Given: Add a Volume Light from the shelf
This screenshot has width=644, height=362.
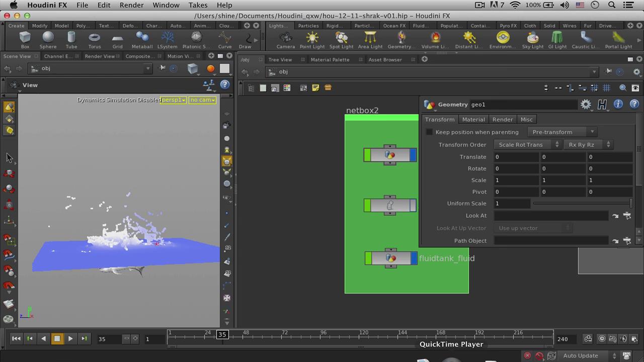Looking at the screenshot, I should click(x=435, y=40).
